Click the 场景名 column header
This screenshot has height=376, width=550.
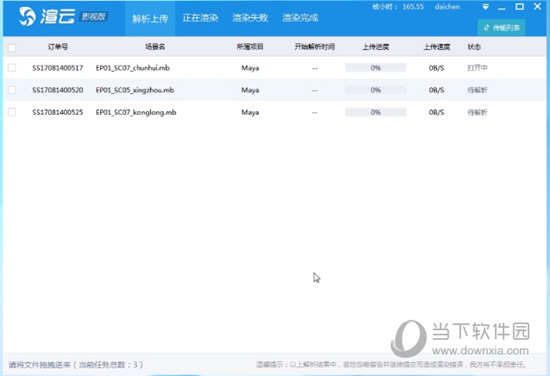click(155, 47)
